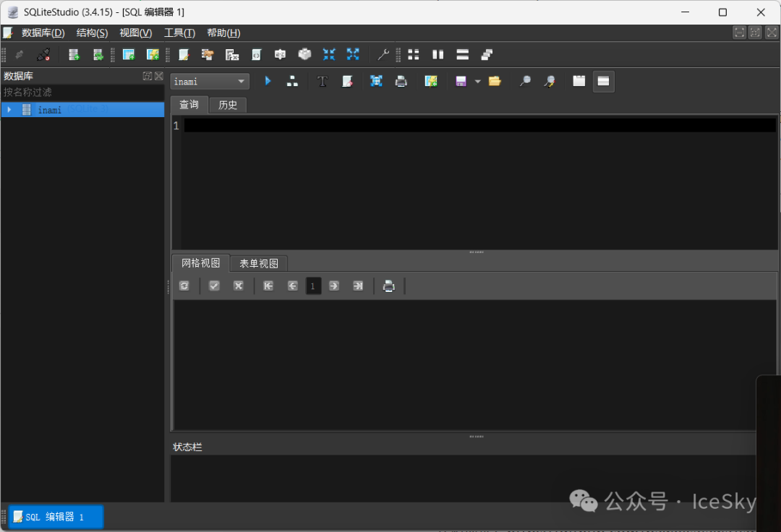781x532 pixels.
Task: Run the query with the blue play icon
Action: coord(268,82)
